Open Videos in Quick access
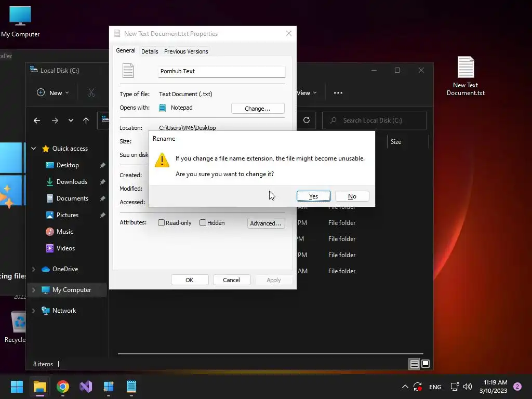This screenshot has height=399, width=532. click(x=65, y=248)
